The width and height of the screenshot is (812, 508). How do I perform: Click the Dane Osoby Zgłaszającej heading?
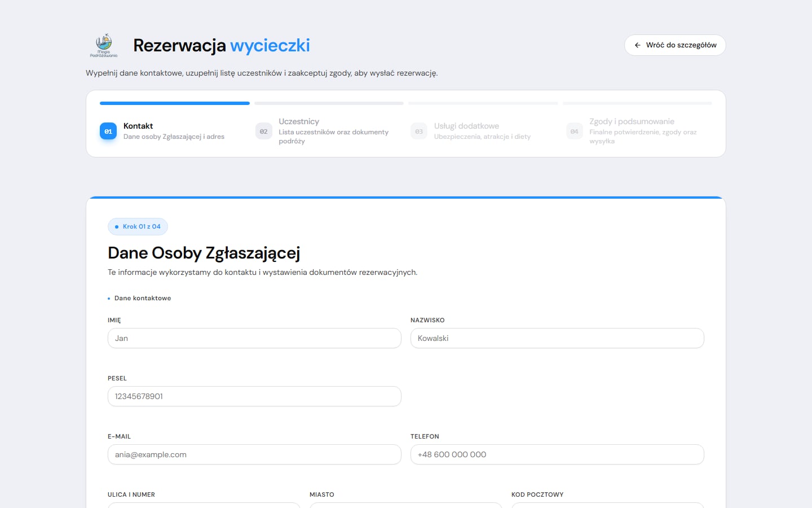[204, 253]
